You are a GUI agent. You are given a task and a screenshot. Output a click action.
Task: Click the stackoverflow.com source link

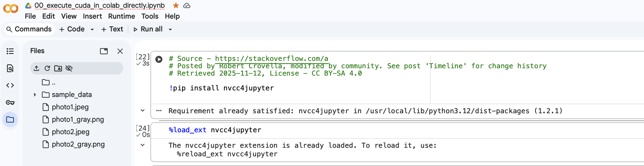point(271,59)
